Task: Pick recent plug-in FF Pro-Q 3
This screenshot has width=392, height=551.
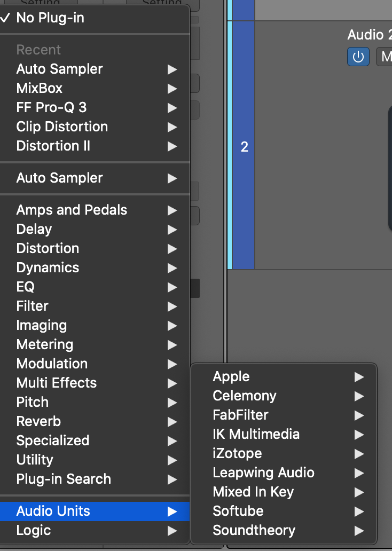Action: 51,107
